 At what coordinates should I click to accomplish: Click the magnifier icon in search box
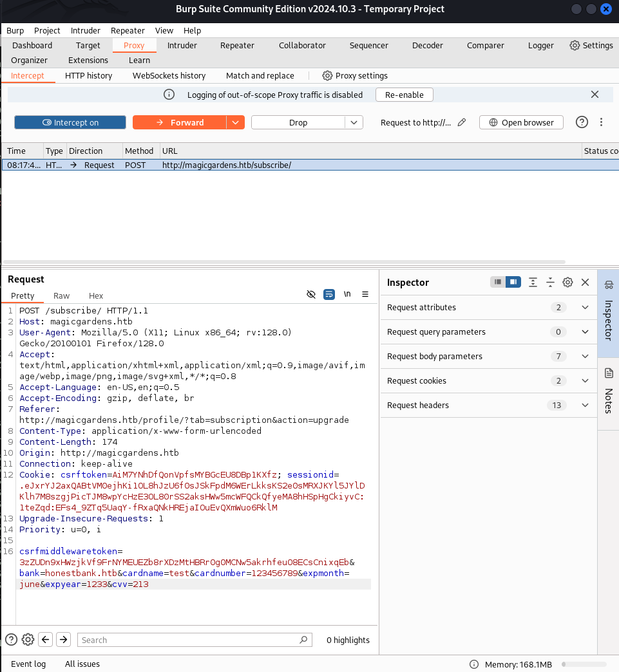point(303,640)
